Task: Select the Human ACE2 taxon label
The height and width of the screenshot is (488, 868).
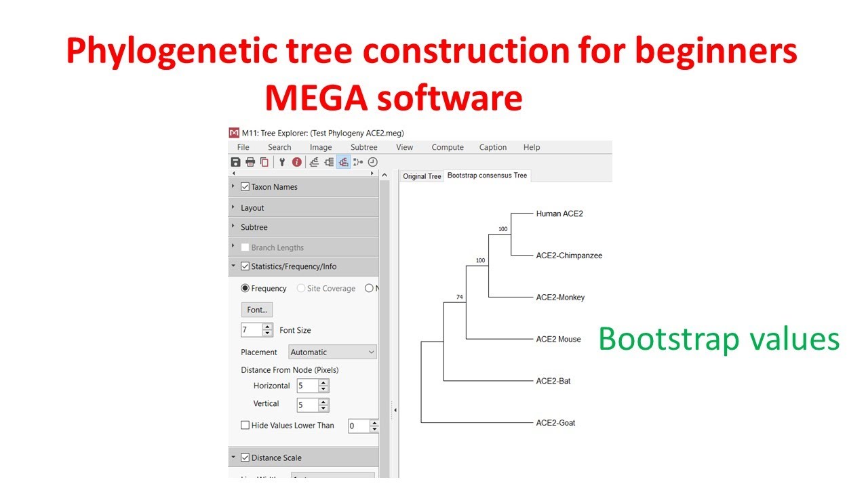Action: coord(559,213)
